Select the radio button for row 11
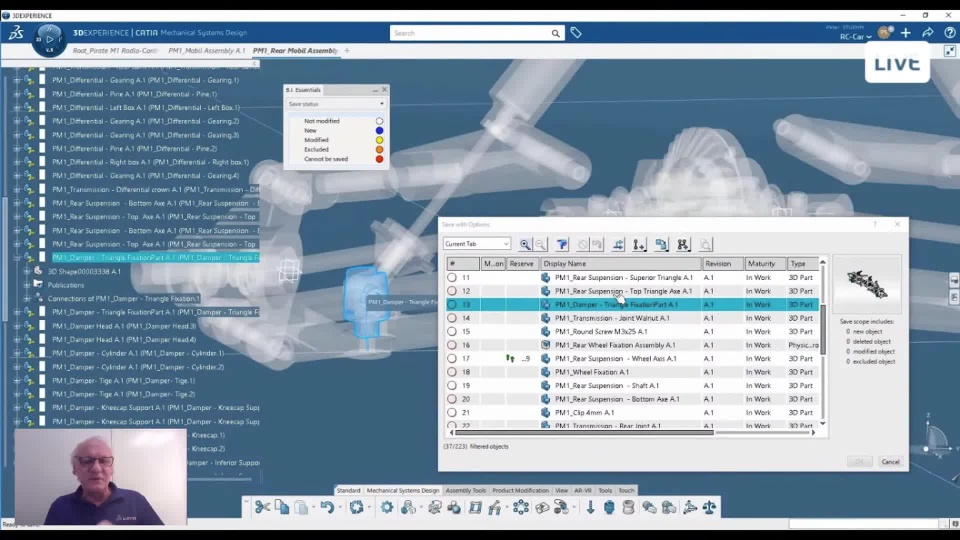 pos(452,277)
